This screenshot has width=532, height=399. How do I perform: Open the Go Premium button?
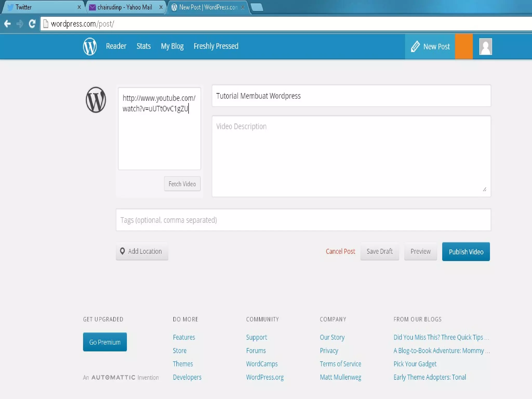click(x=105, y=342)
